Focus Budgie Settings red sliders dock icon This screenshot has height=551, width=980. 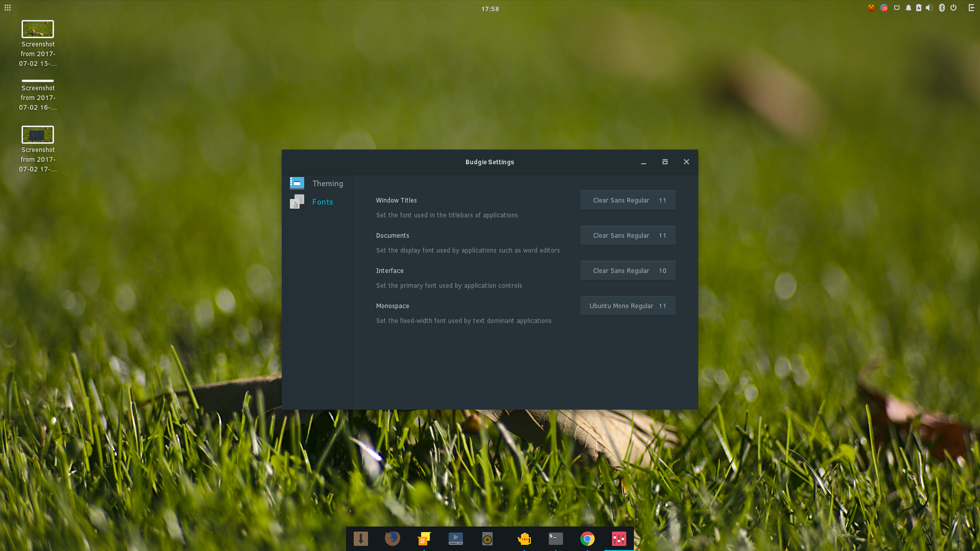619,538
